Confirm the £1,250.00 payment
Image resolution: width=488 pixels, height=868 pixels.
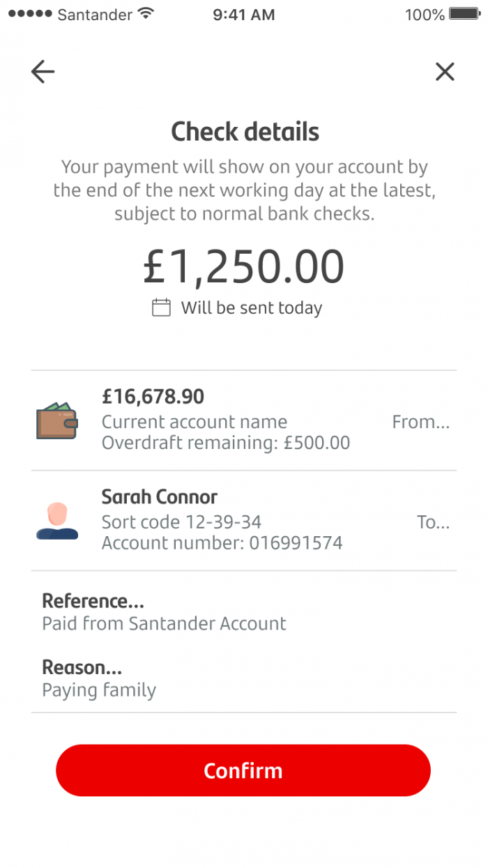[243, 770]
